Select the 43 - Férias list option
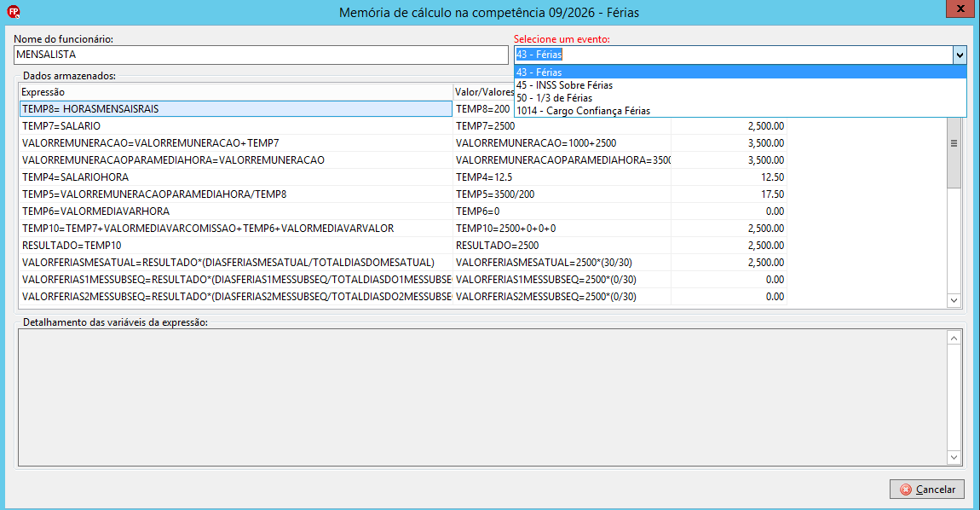 point(740,72)
